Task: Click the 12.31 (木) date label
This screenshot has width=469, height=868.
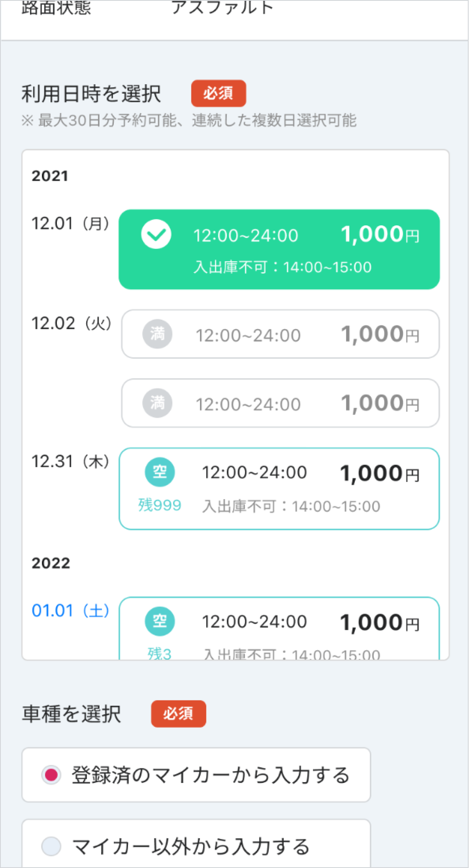Action: click(70, 461)
